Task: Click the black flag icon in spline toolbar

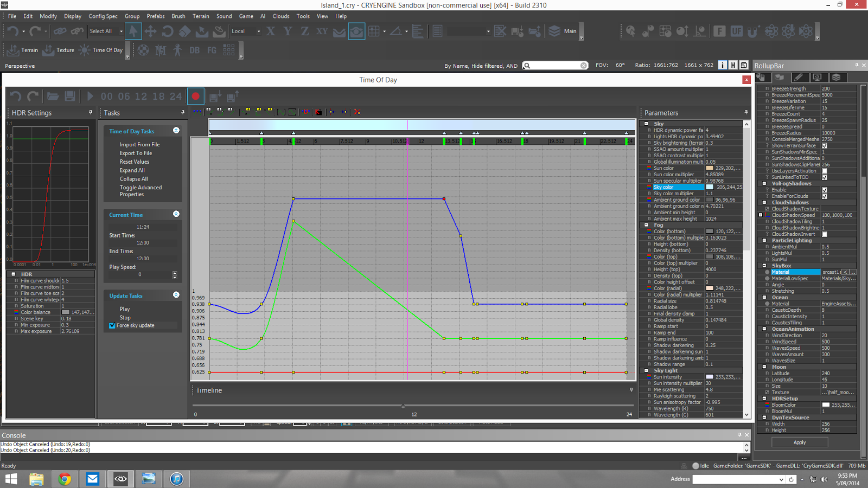Action: pos(319,112)
